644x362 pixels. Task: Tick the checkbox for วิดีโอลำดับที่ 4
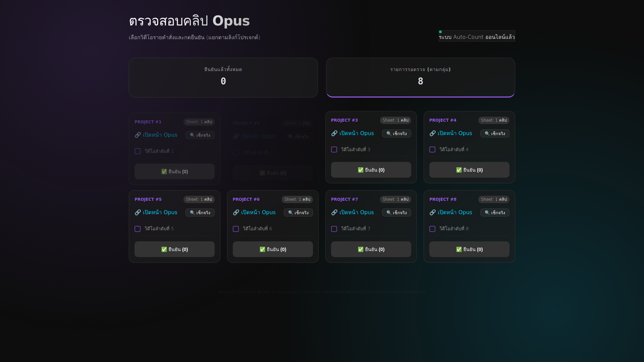click(x=432, y=149)
